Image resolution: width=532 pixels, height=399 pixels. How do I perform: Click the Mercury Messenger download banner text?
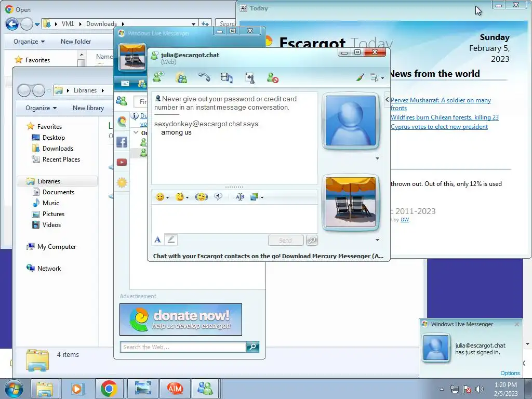pyautogui.click(x=268, y=256)
